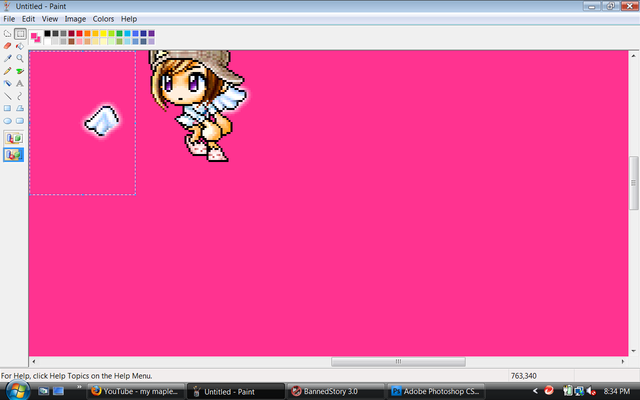Pick the lavender color swatch
The image size is (640, 400).
(151, 41)
